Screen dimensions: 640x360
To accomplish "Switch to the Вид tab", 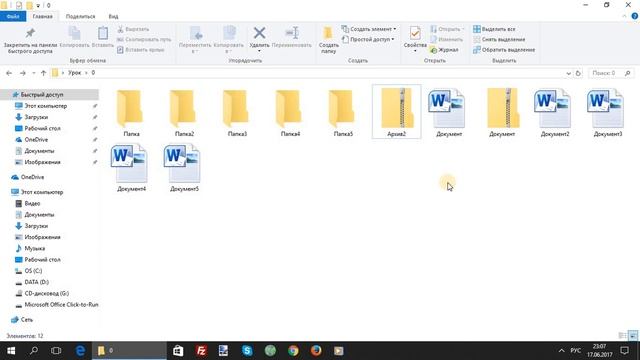I will pos(113,16).
